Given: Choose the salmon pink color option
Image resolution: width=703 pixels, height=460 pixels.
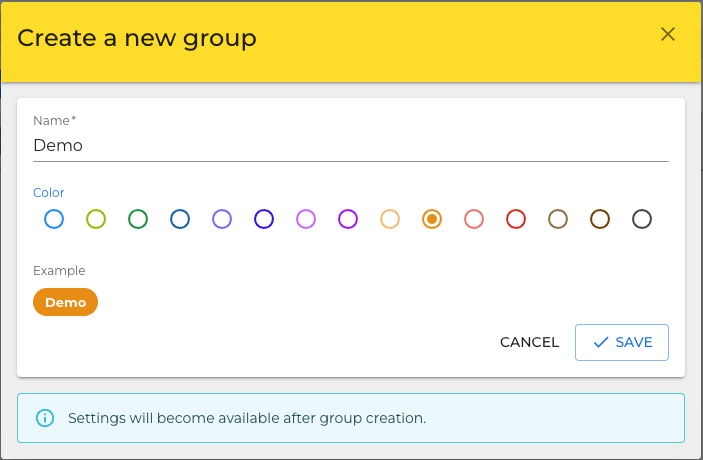Looking at the screenshot, I should coord(474,219).
